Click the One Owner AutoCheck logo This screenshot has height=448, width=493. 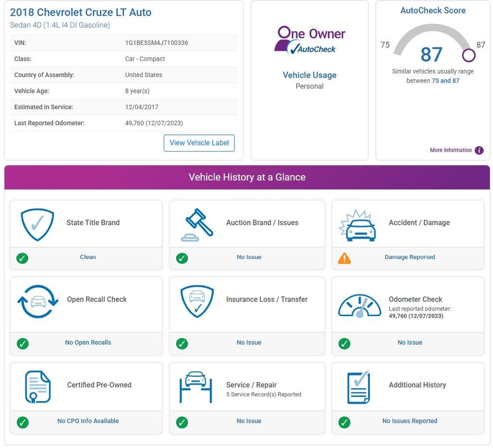pos(310,41)
